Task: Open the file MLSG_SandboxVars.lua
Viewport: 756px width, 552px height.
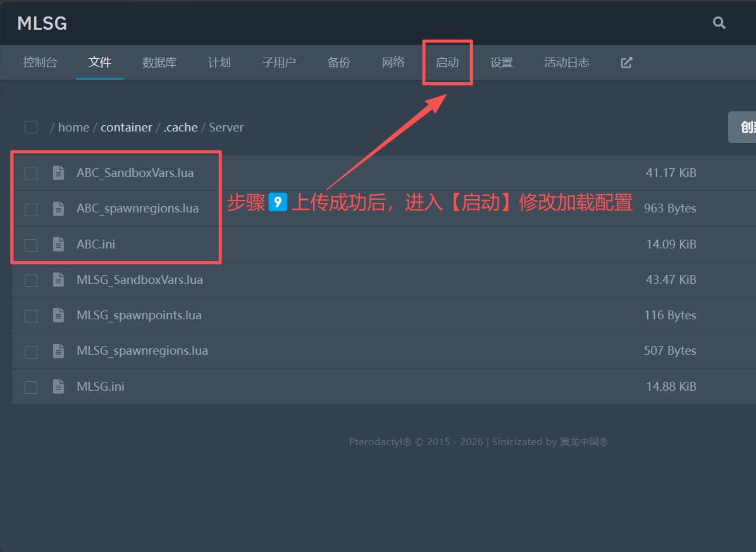Action: [140, 279]
